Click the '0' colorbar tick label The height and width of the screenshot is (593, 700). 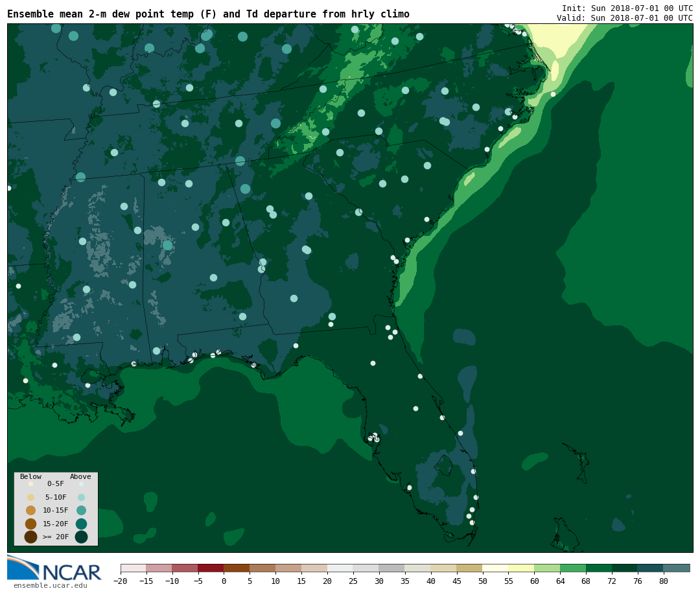[224, 581]
